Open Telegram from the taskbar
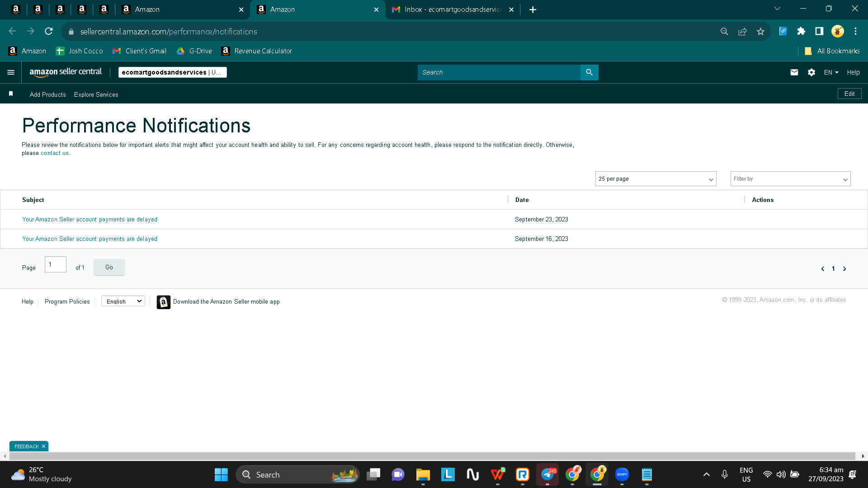 (547, 474)
